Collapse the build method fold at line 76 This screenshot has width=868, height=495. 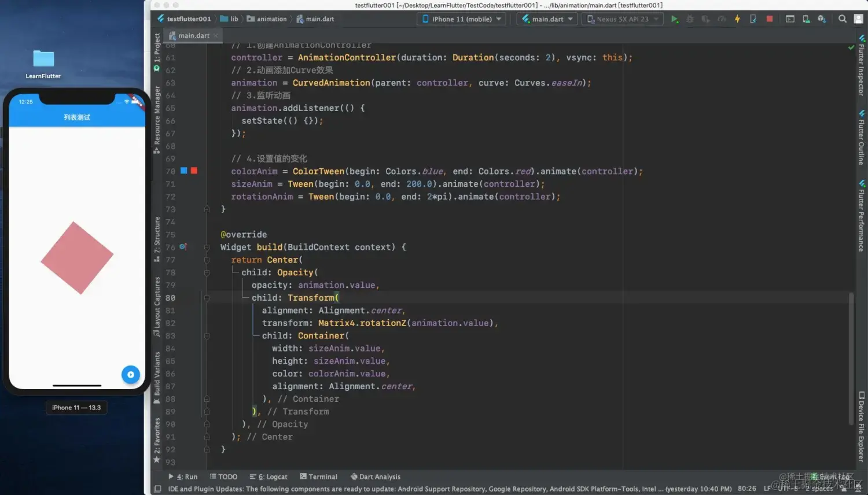207,247
